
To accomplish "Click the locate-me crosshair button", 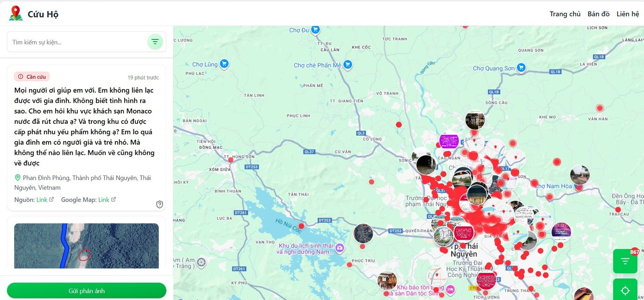I will click(x=625, y=290).
